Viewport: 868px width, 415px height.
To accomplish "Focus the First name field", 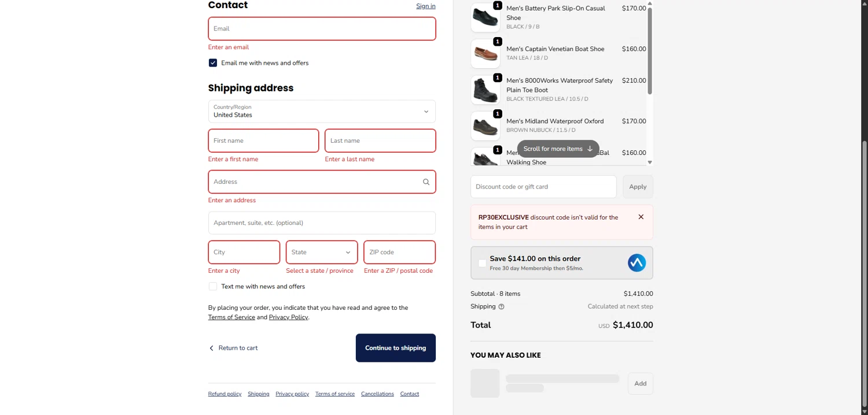I will 263,140.
